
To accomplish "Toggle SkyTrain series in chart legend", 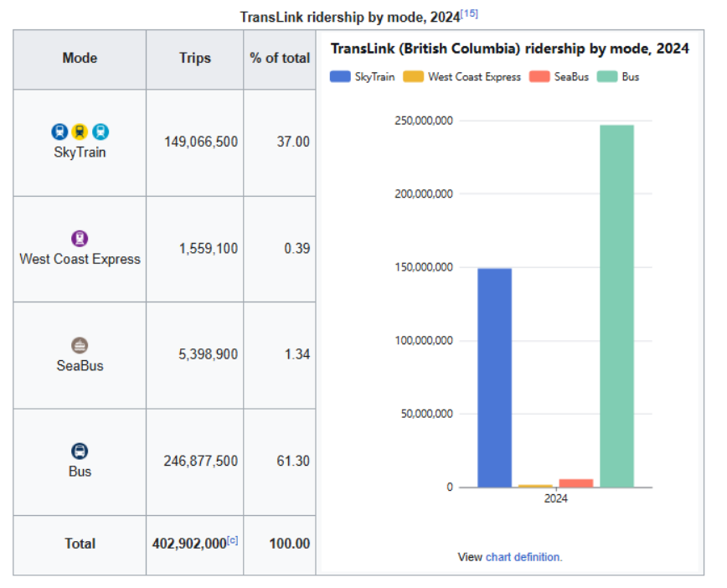I will [x=363, y=76].
